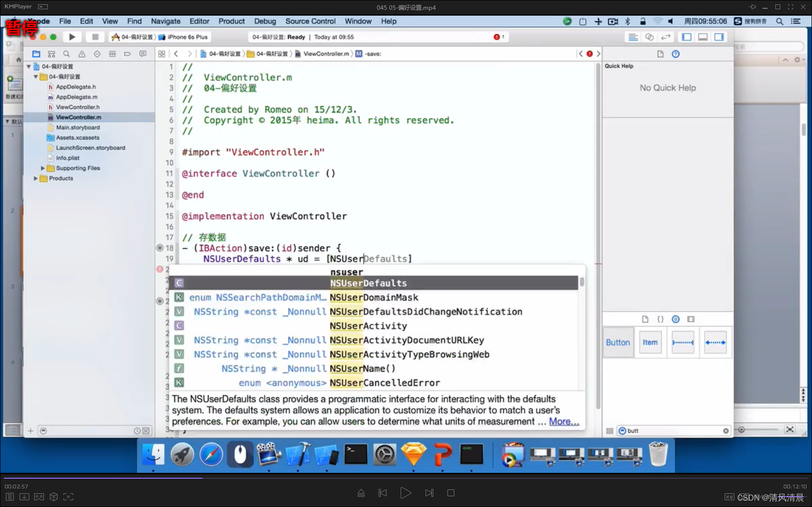Seek in the KMPlayer progress bar
This screenshot has height=507, width=812.
[406, 478]
